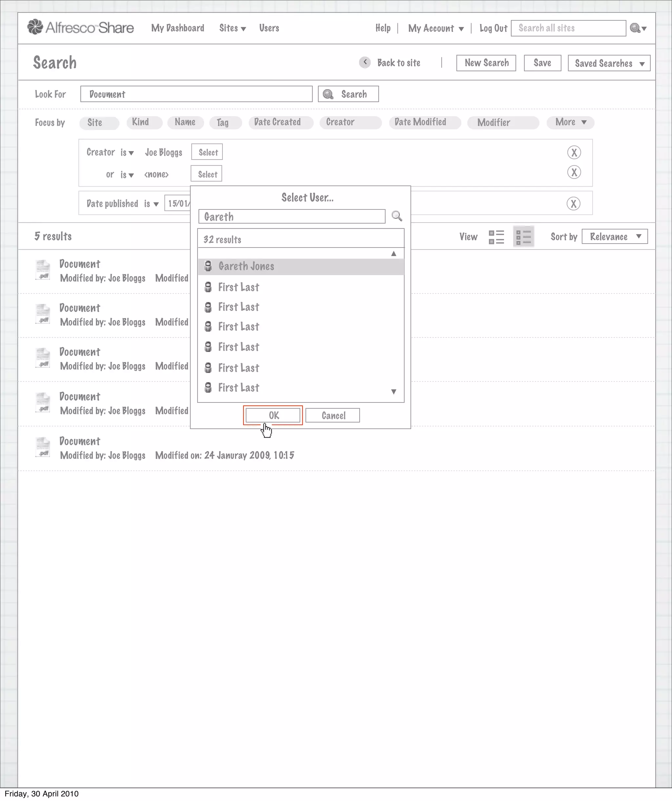
Task: Click the Alfresco Share logo
Action: tap(80, 28)
